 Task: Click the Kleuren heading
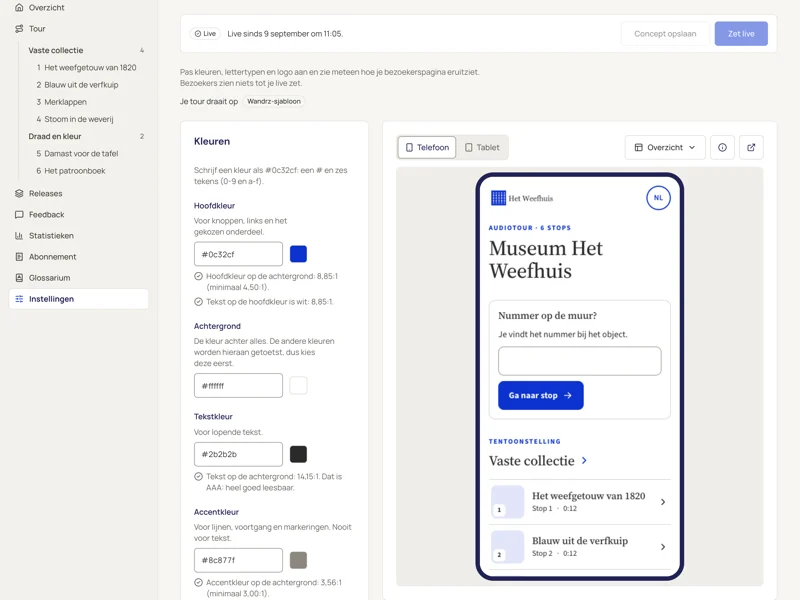click(x=212, y=141)
